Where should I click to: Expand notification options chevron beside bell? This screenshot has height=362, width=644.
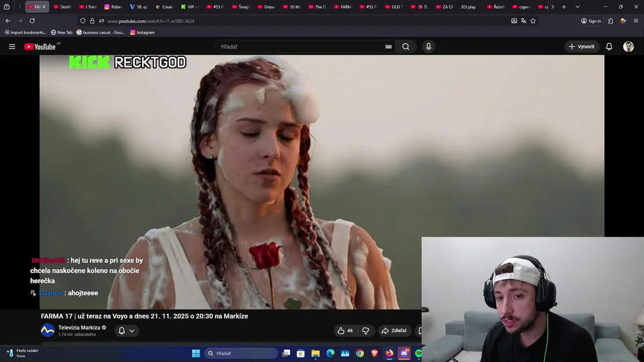click(x=132, y=331)
